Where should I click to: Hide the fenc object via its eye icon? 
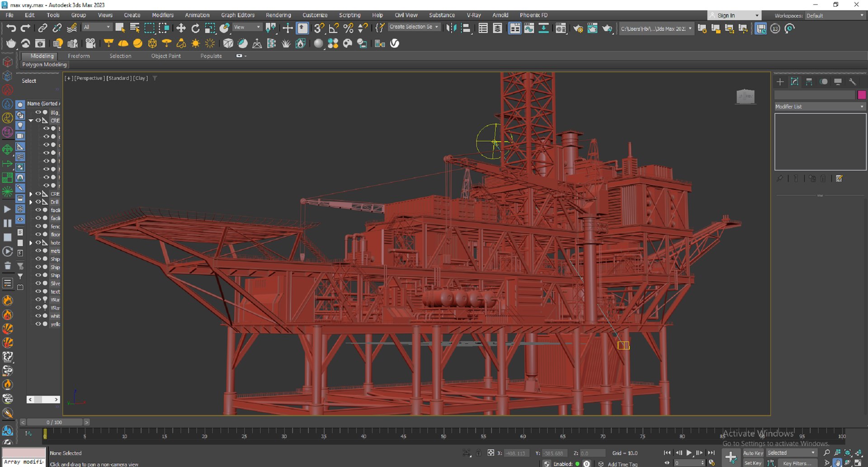pyautogui.click(x=38, y=226)
